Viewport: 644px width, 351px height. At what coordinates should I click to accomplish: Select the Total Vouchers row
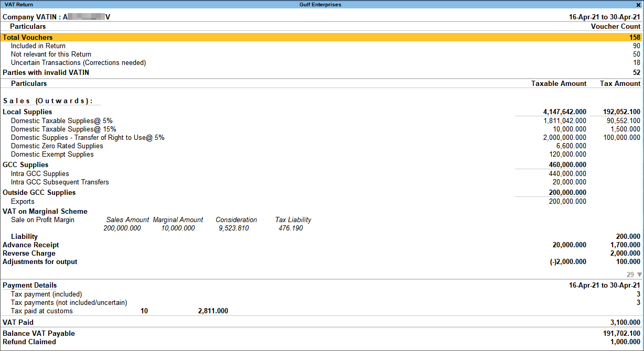tap(28, 37)
